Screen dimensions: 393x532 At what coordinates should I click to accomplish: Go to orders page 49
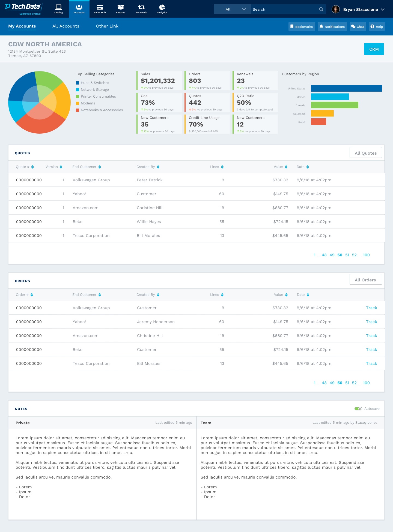pos(332,383)
